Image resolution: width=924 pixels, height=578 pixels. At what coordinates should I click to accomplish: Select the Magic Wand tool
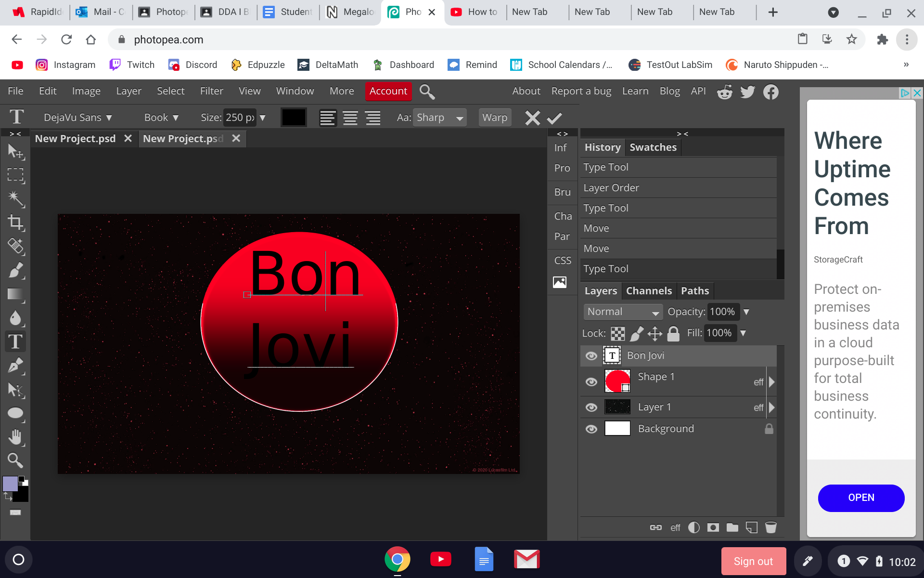(16, 198)
